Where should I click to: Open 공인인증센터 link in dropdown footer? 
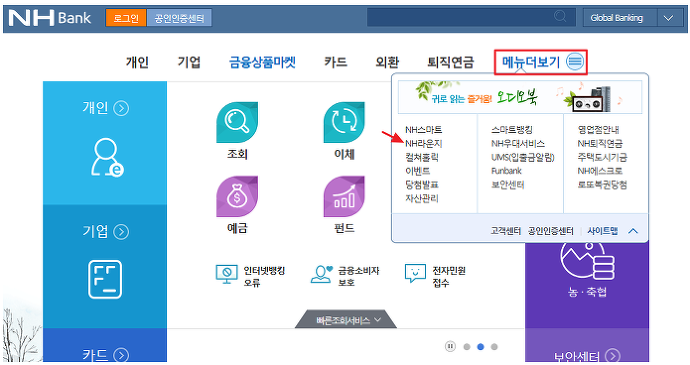click(551, 231)
